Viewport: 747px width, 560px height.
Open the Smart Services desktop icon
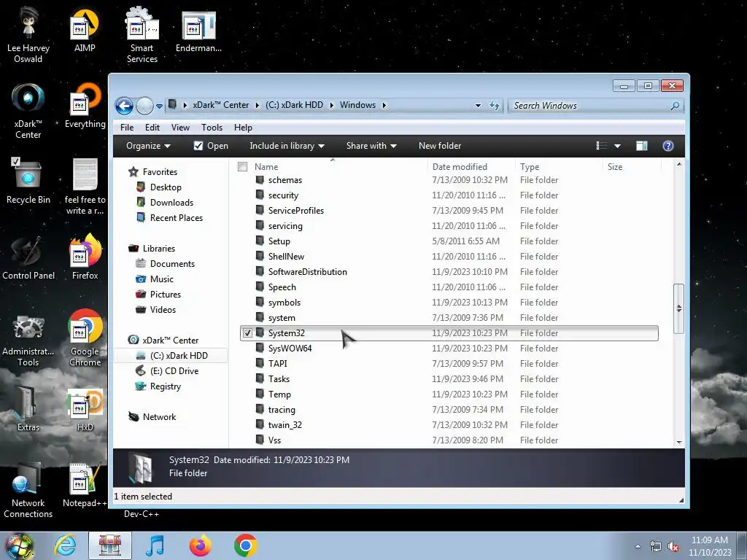pyautogui.click(x=142, y=35)
